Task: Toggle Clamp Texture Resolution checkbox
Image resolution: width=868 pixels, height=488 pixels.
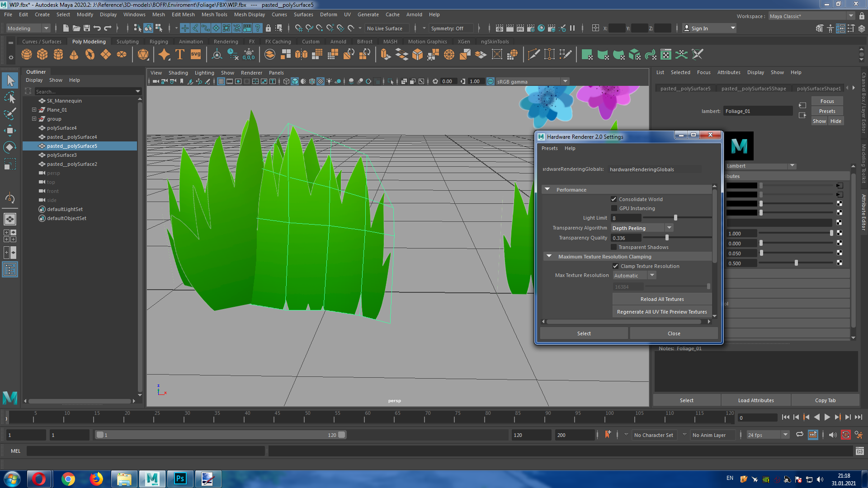Action: tap(615, 266)
